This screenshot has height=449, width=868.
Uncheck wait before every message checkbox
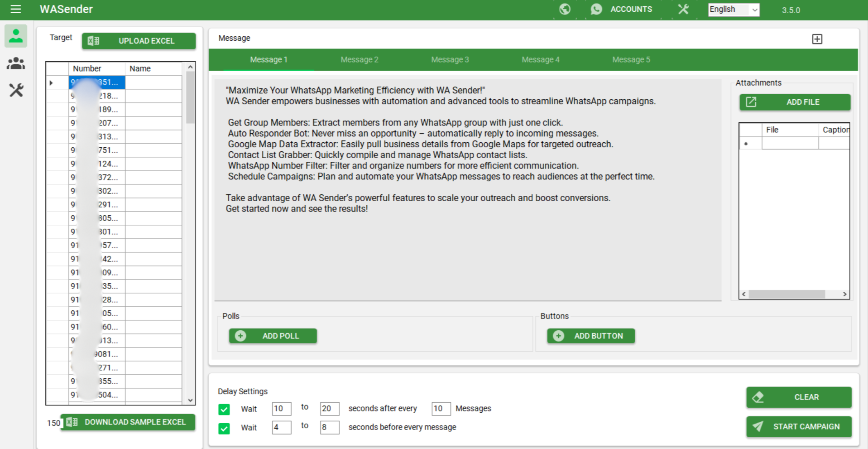coord(224,428)
